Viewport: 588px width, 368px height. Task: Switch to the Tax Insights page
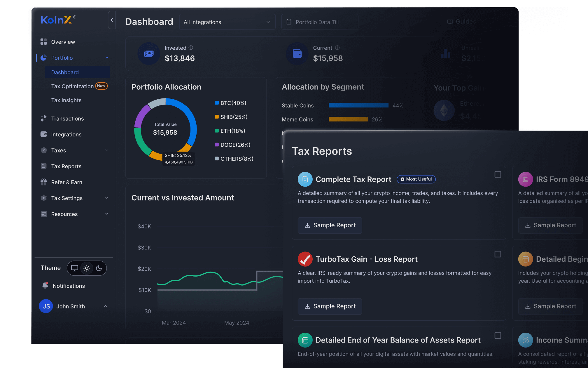tap(66, 100)
